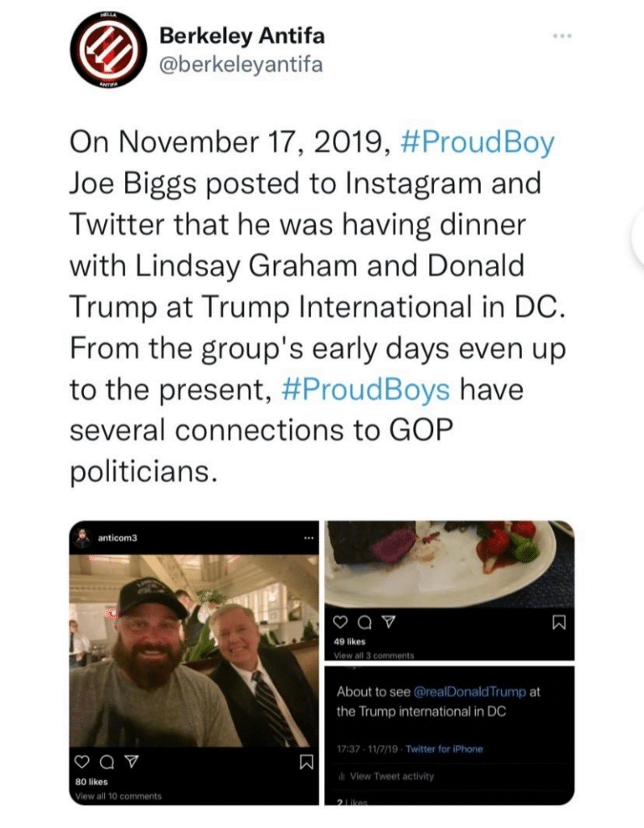This screenshot has height=828, width=644.
Task: Open the #ProudBoys hashtag link
Action: (x=366, y=388)
